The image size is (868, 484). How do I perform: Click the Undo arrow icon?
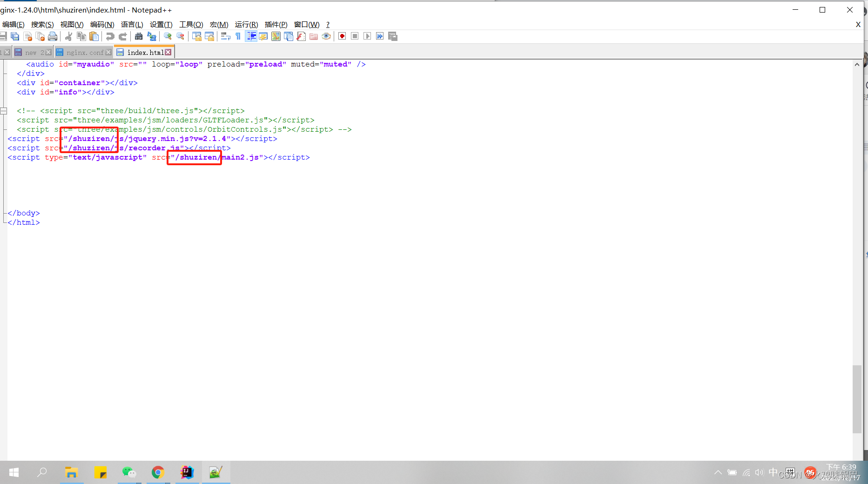pyautogui.click(x=110, y=36)
